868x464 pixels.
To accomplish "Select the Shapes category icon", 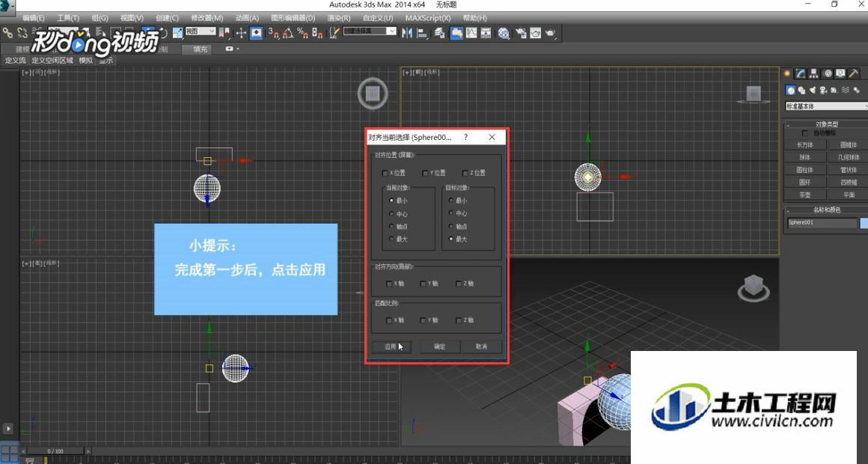I will click(x=801, y=90).
